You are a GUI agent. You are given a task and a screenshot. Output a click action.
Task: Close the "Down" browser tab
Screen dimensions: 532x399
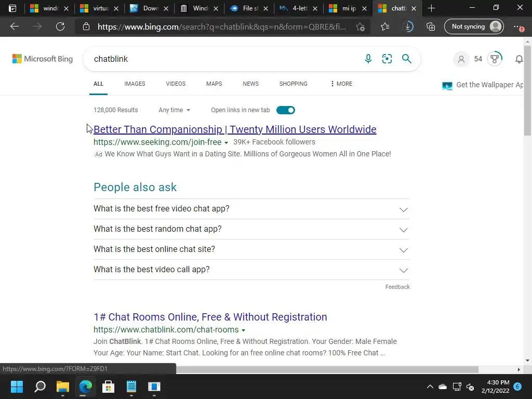point(166,8)
